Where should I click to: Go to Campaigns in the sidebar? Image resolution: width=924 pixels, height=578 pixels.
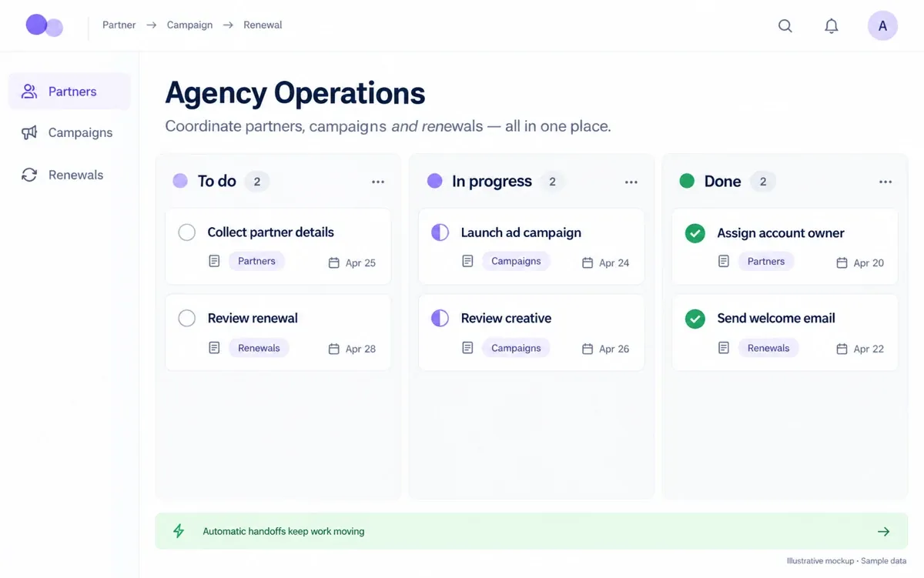coord(69,132)
